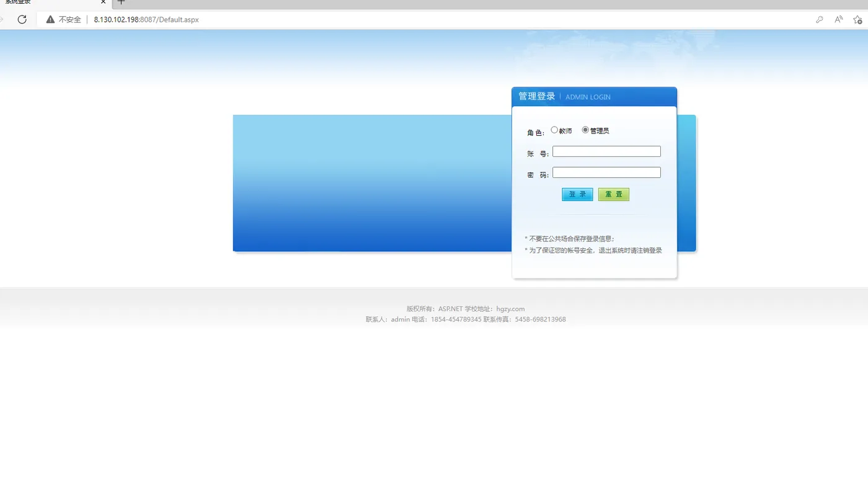This screenshot has width=868, height=479.
Task: Click the ADMIN LOGIN heading text
Action: tap(588, 97)
